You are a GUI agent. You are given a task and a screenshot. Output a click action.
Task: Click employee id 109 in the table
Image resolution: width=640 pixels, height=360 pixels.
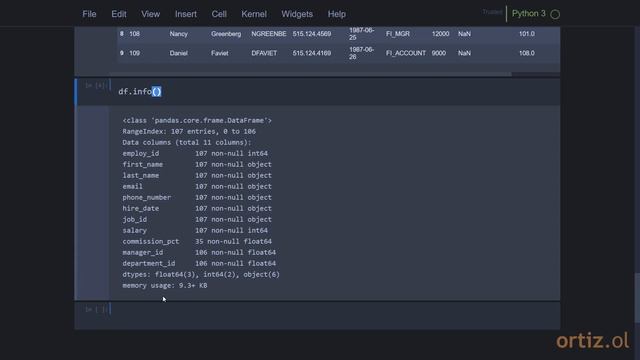[134, 53]
